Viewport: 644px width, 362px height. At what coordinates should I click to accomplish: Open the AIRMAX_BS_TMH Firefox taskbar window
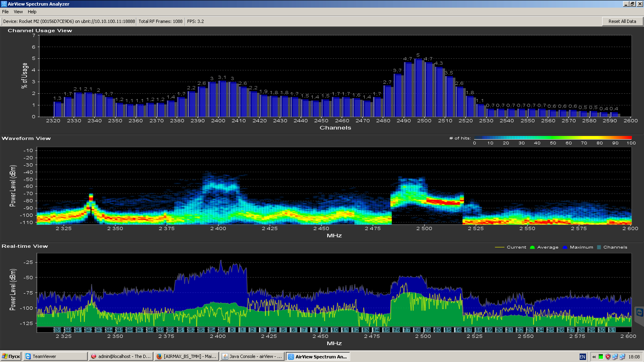(186, 356)
